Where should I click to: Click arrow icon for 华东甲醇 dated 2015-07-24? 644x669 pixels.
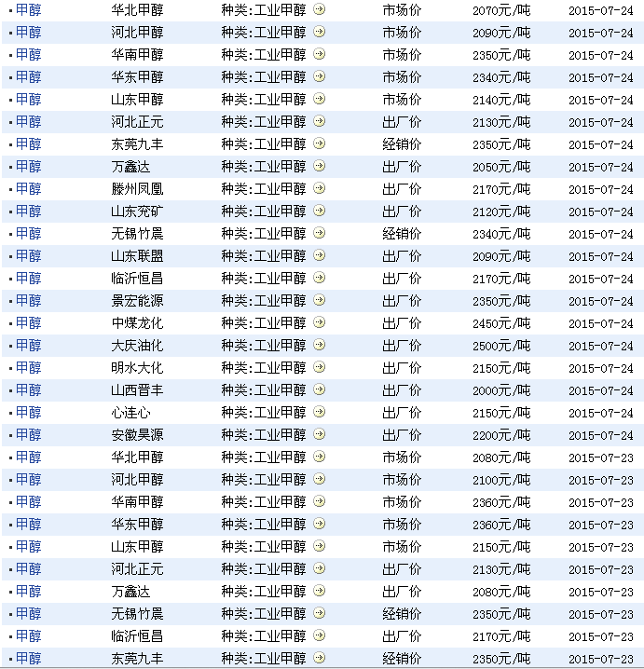[320, 76]
